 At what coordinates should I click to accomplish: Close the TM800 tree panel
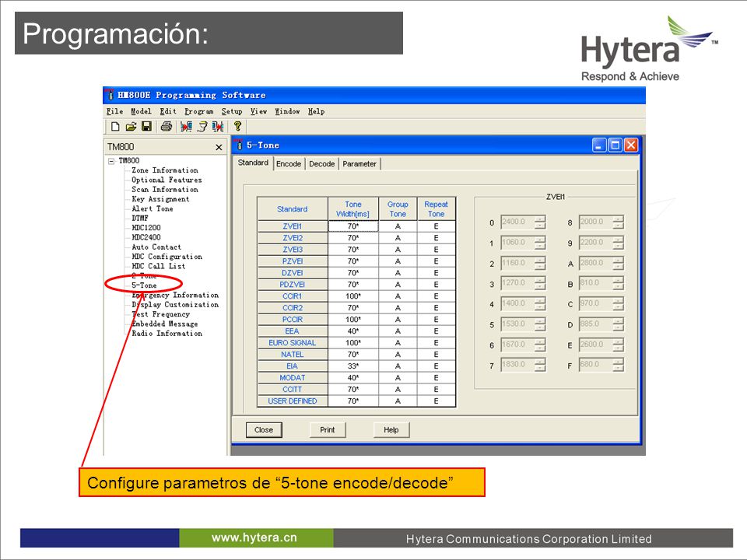[219, 147]
